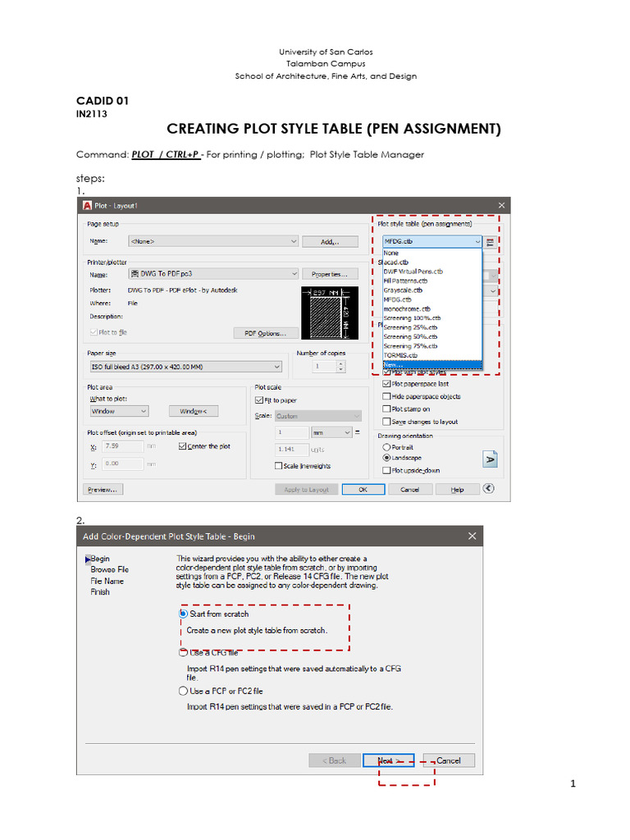Choose Screening 100%.ctb in list

click(432, 318)
